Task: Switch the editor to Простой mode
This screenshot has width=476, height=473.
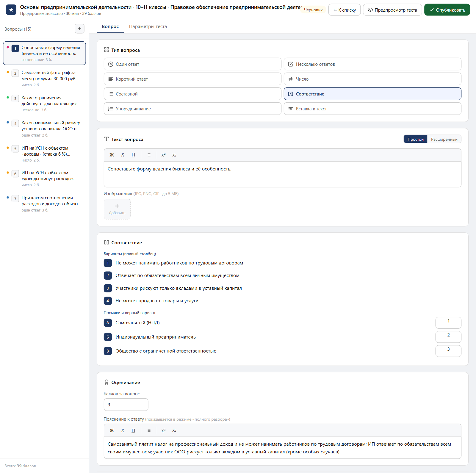Action: click(415, 139)
